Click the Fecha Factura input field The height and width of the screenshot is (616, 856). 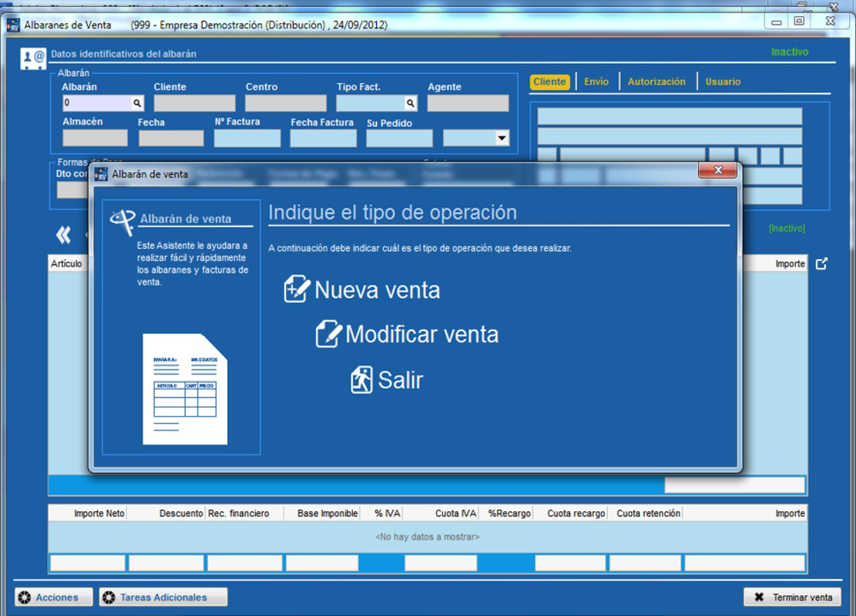[x=323, y=139]
